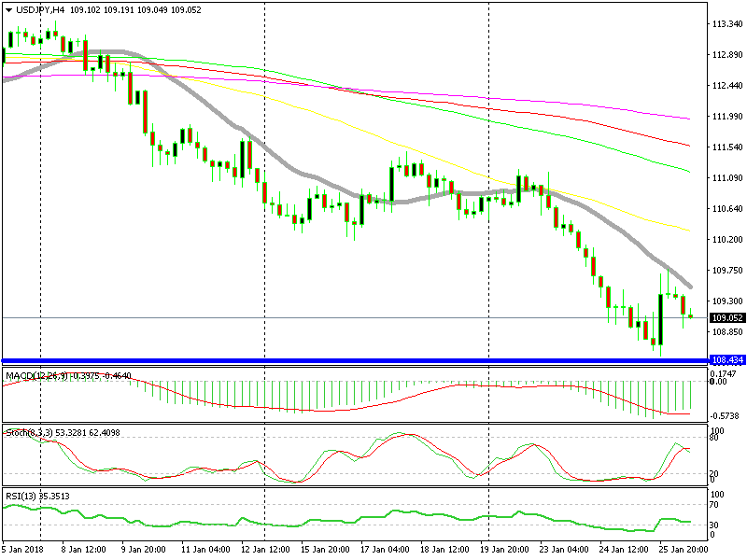
Task: Click the RSI scale value 30
Action: [x=715, y=525]
